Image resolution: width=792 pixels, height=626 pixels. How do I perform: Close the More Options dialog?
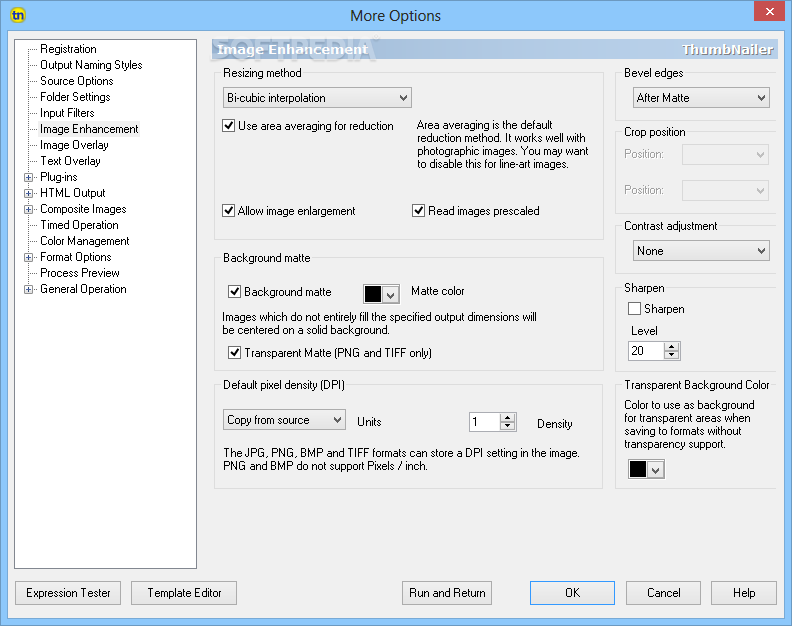click(x=769, y=11)
